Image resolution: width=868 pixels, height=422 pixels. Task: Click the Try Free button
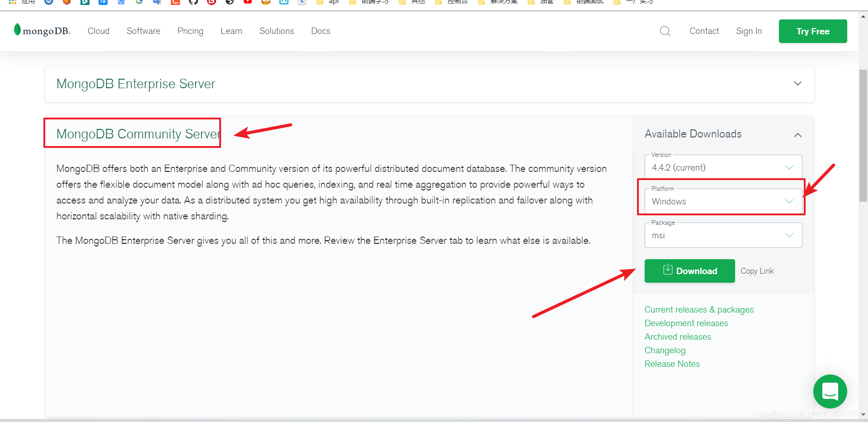[813, 31]
